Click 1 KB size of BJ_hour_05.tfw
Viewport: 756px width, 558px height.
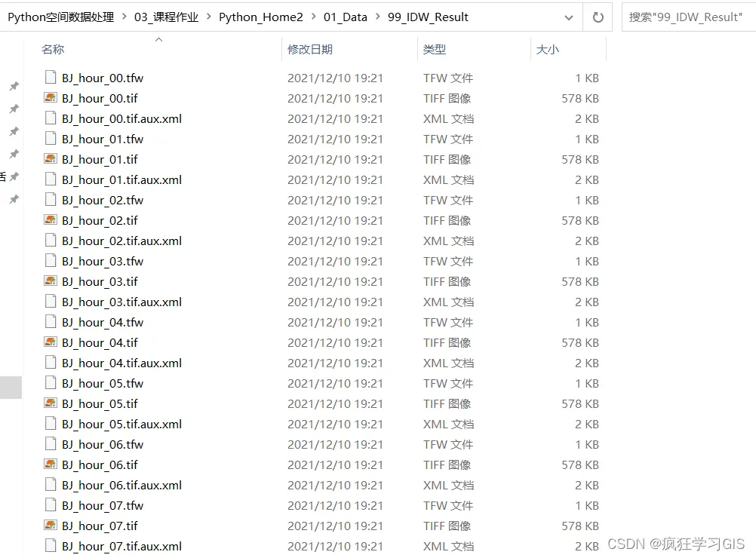coord(587,384)
